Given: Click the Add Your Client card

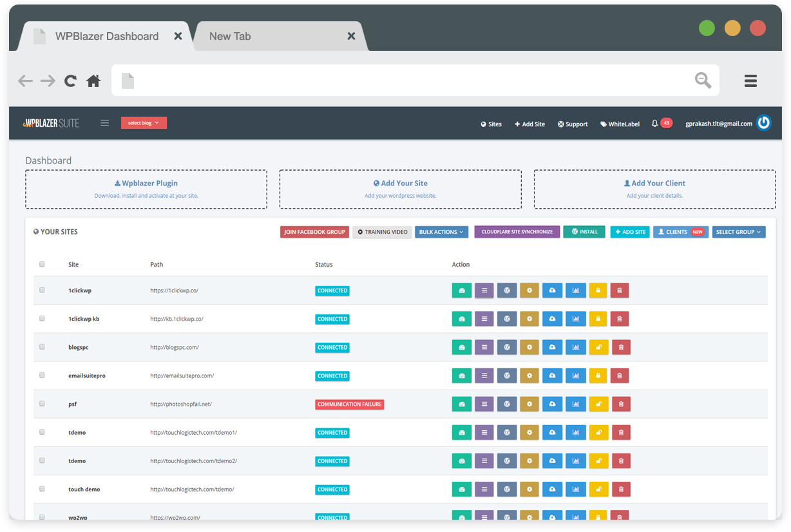Looking at the screenshot, I should [x=654, y=189].
